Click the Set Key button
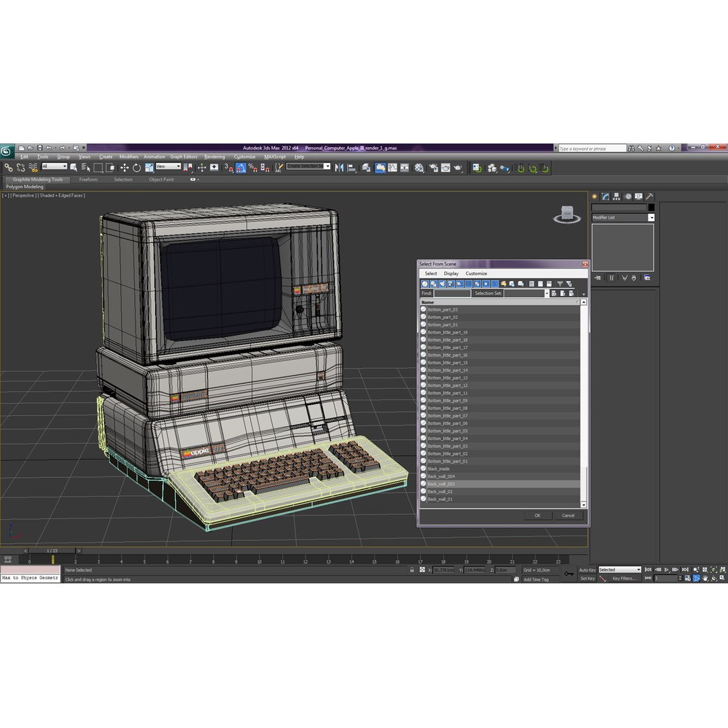Viewport: 728px width, 728px height. (587, 578)
